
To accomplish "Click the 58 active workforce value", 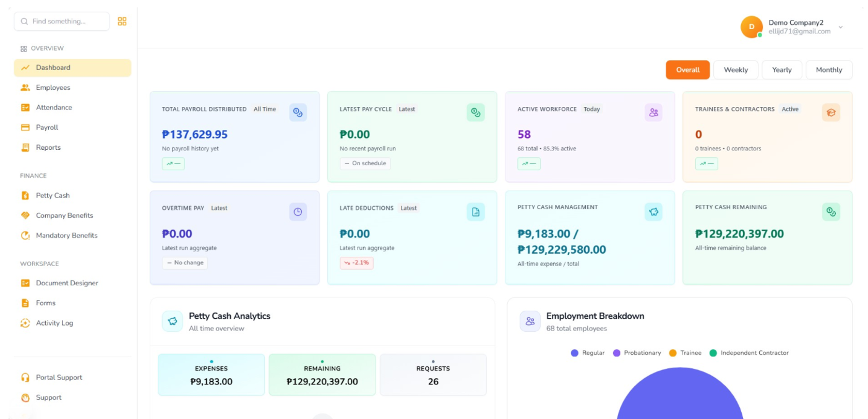I will click(x=524, y=134).
